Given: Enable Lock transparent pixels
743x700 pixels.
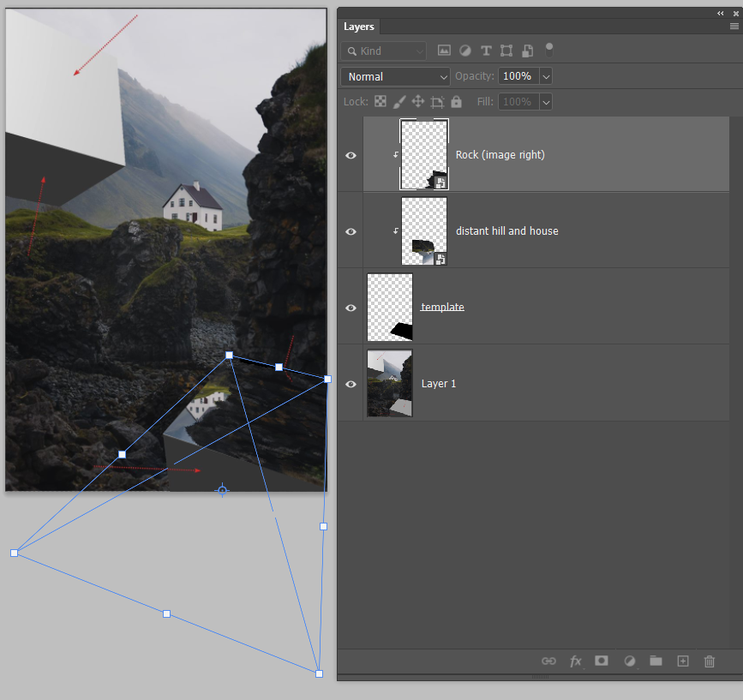Looking at the screenshot, I should [380, 101].
